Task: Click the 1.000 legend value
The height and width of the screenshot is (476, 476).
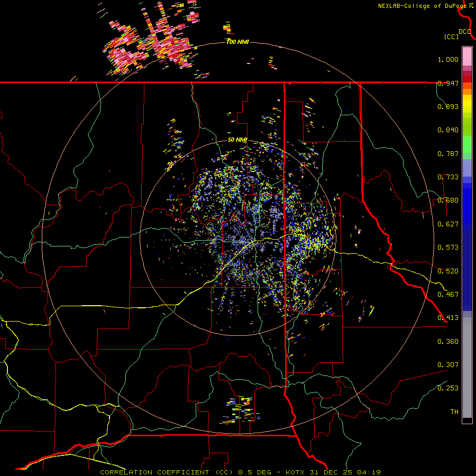Action: coord(448,59)
